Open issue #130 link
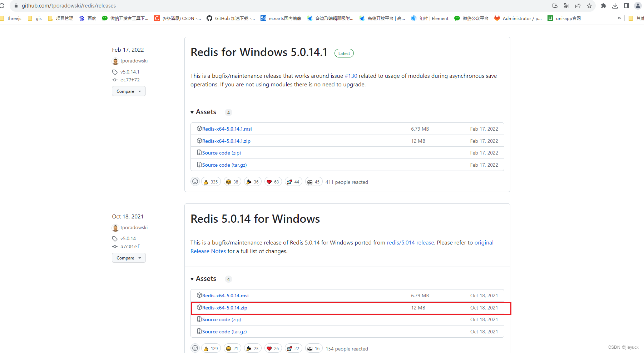This screenshot has height=353, width=644. (351, 76)
